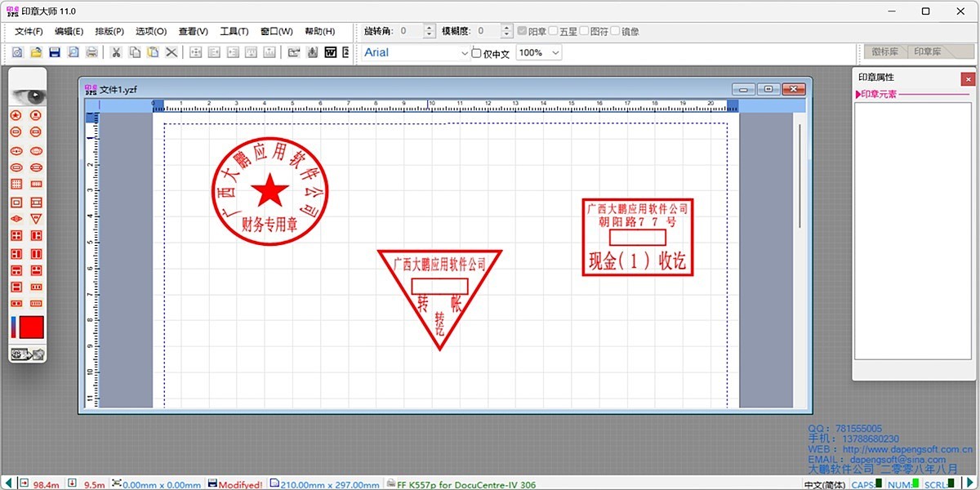Viewport: 980px width, 490px height.
Task: Open the dapengsoft.com.cn website link
Action: [x=907, y=449]
